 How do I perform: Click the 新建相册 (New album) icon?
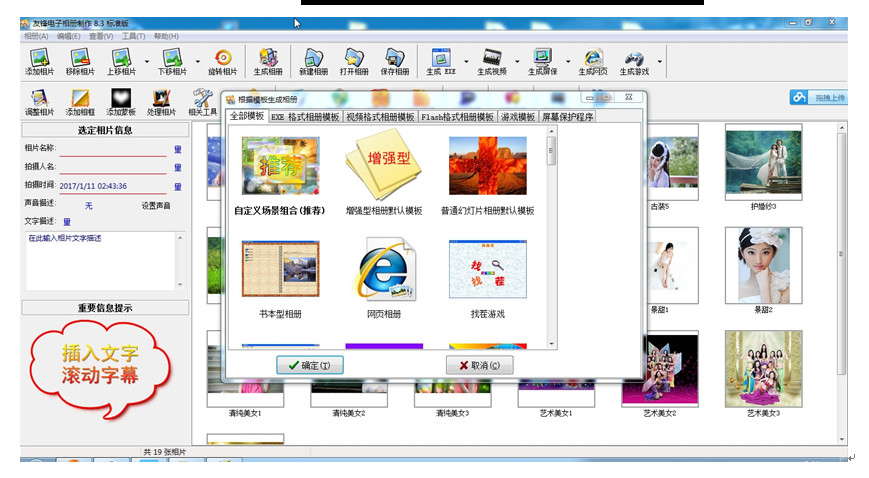[x=313, y=62]
